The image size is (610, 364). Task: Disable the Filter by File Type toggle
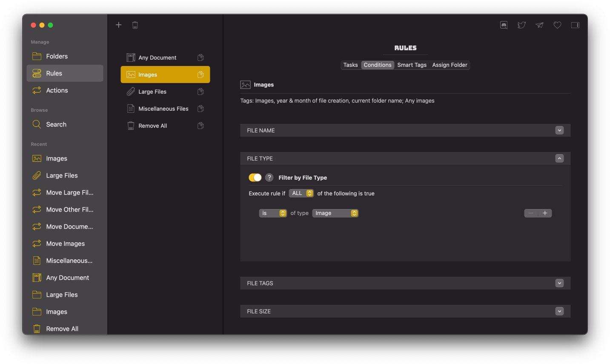(255, 177)
